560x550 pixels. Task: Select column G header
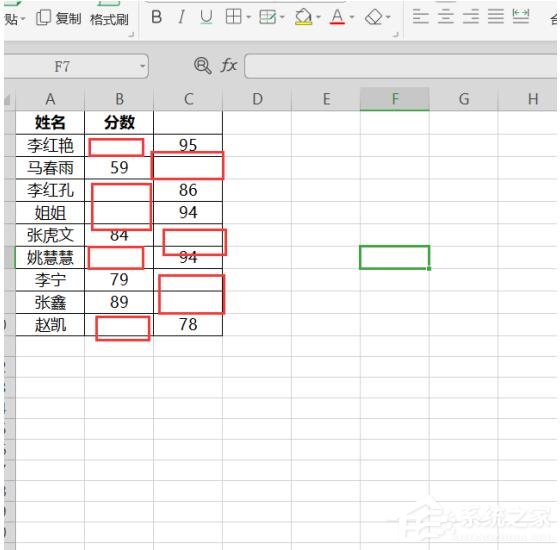pos(464,99)
